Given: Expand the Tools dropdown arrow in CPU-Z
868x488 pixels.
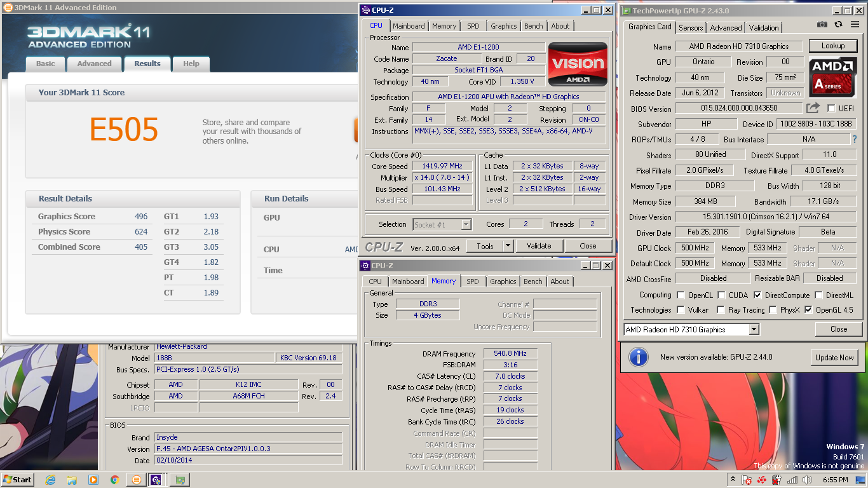Looking at the screenshot, I should (x=508, y=246).
